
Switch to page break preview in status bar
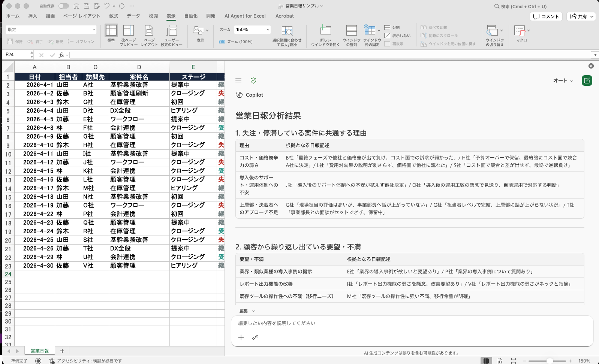click(x=514, y=361)
